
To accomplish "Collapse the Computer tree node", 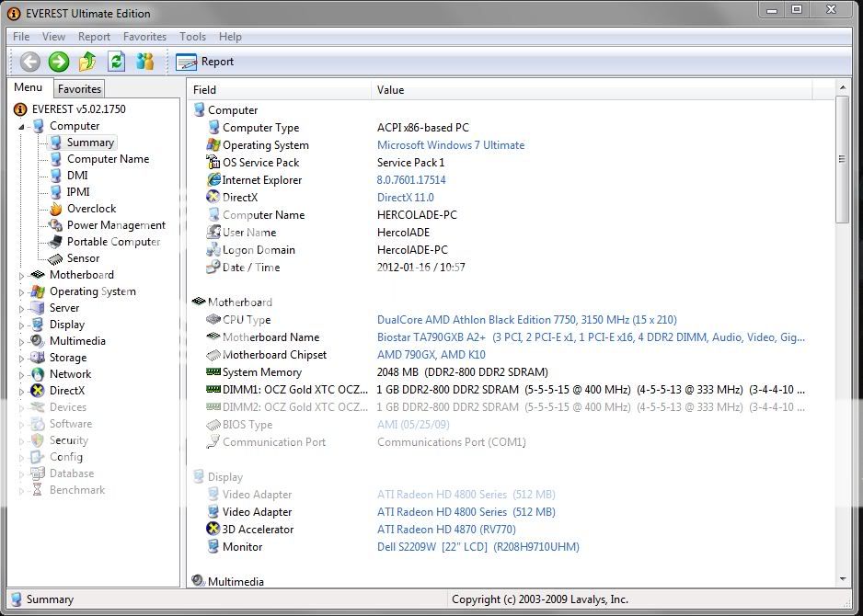I will pos(21,127).
